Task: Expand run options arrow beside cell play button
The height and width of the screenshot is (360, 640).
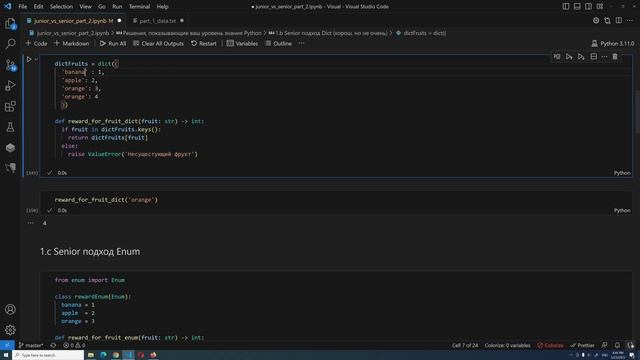Action: 36,60
